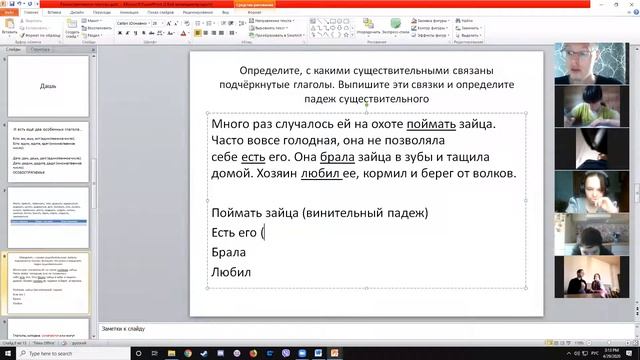Click Replace (Заменить) in editing group
Screen dimensions: 640x360
pyautogui.click(x=468, y=28)
